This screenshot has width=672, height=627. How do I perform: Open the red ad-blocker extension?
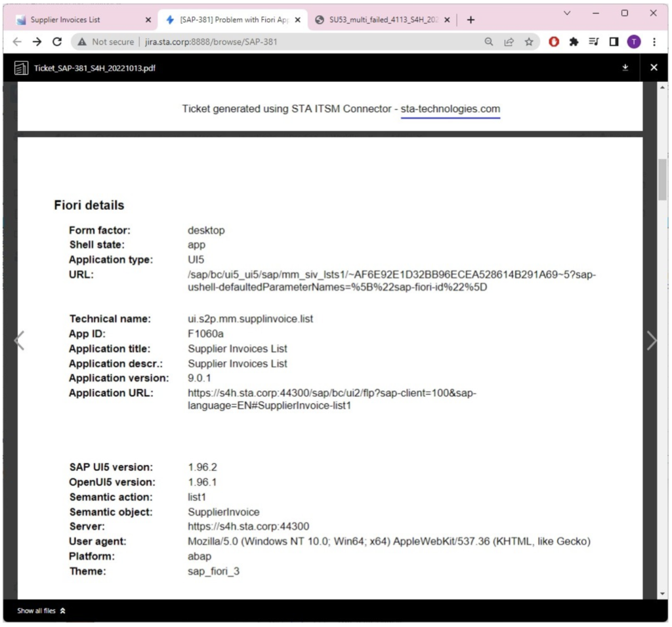[x=554, y=41]
